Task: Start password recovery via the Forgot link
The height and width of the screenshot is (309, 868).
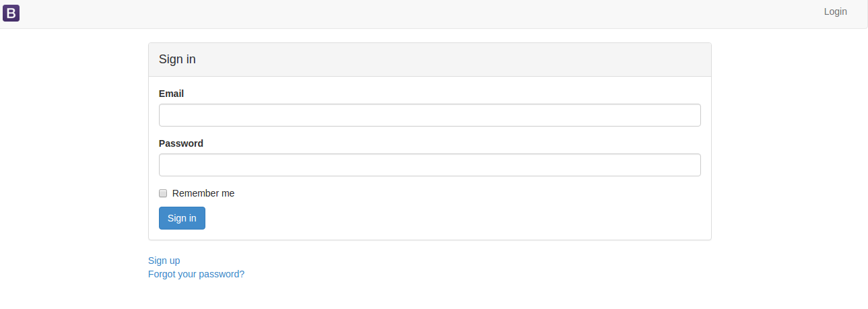Action: tap(196, 274)
